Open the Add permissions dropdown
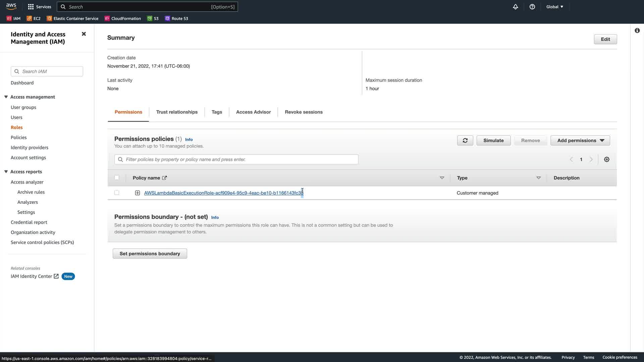The width and height of the screenshot is (644, 362). [580, 140]
